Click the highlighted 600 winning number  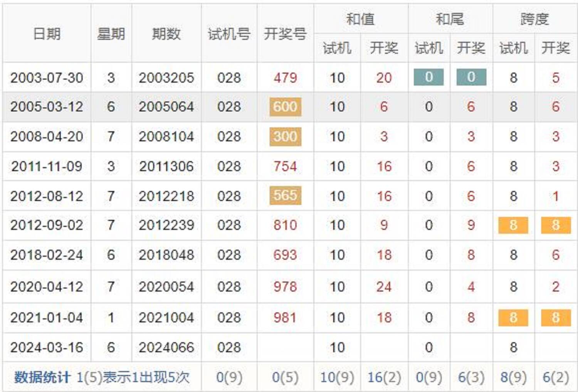285,107
